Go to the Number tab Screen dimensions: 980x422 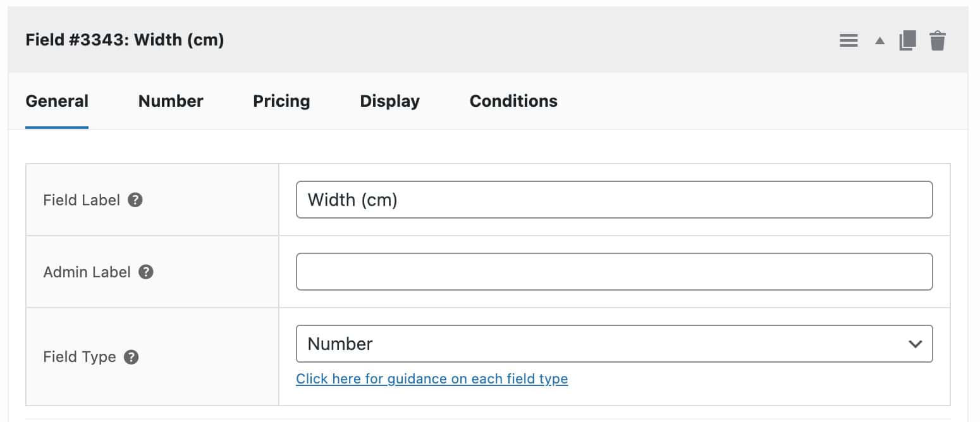[170, 101]
